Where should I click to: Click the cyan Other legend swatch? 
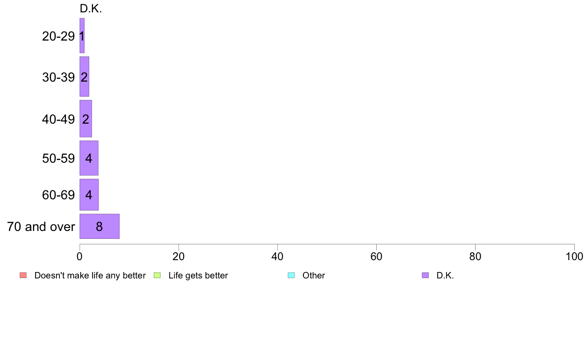pos(291,275)
